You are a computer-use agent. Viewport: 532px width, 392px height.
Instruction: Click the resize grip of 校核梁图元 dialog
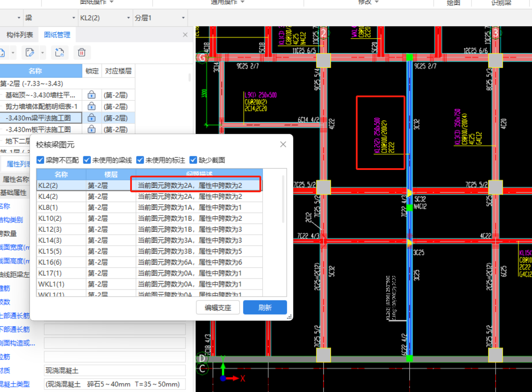[x=289, y=317]
